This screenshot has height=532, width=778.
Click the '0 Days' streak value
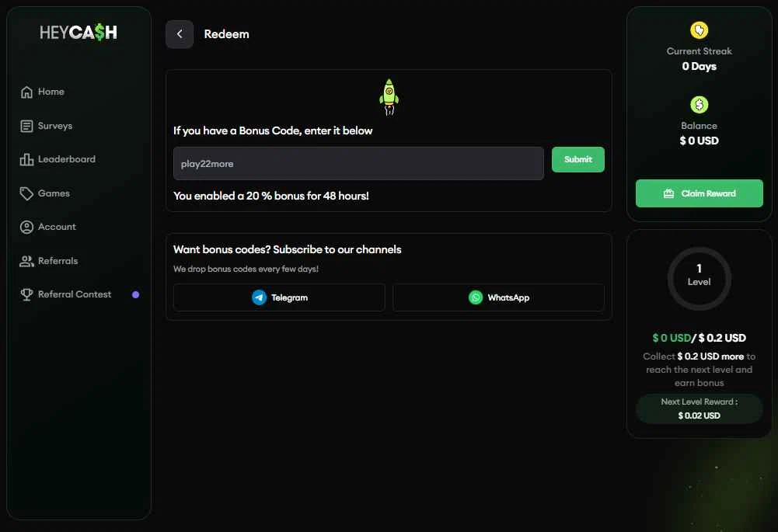699,67
